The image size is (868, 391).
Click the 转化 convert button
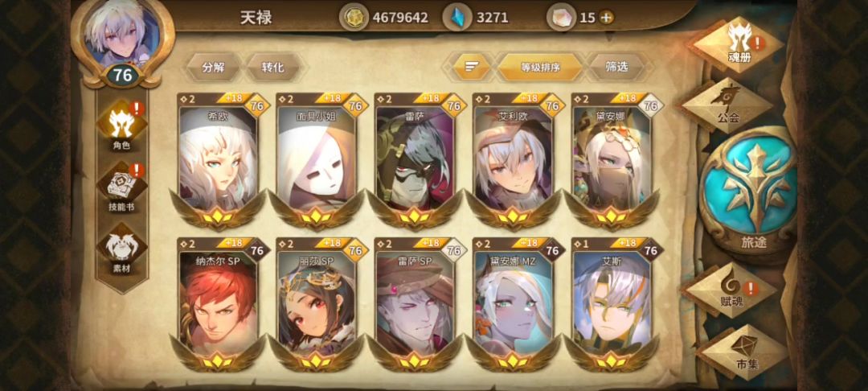click(x=273, y=68)
